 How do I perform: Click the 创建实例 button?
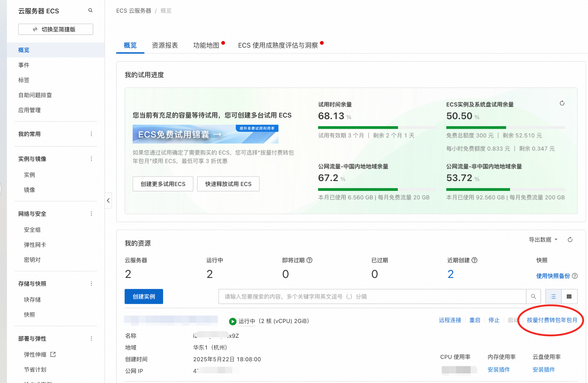point(144,297)
